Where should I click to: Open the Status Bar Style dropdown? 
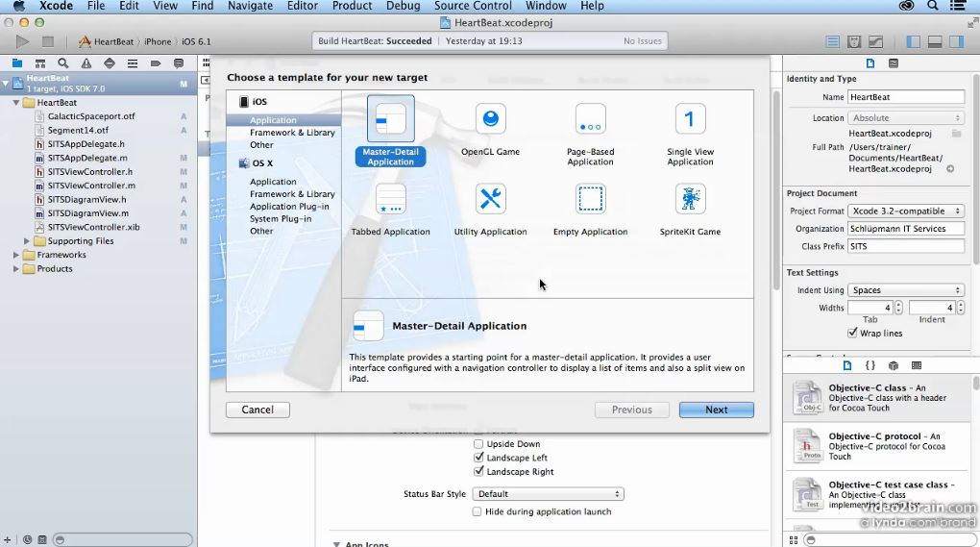(x=548, y=494)
